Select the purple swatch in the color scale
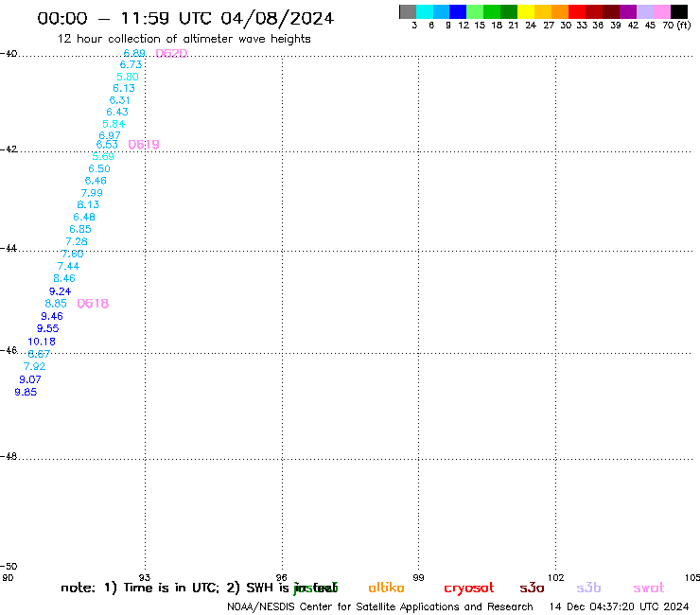The height and width of the screenshot is (615, 700). tap(628, 11)
